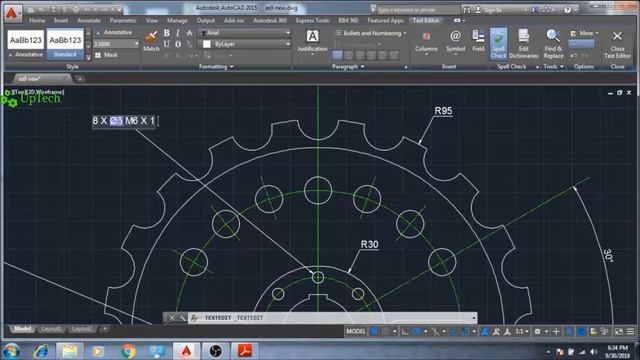Switch to the Layout2 tab
This screenshot has width=640, height=360.
[82, 329]
